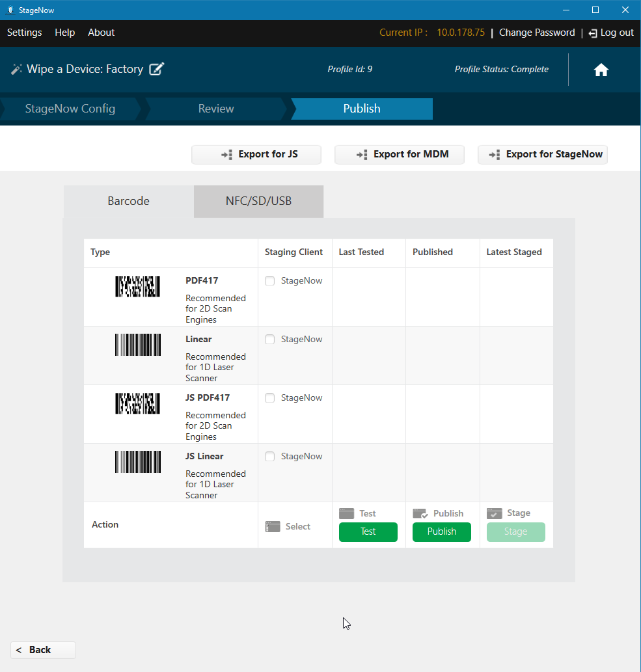Click the JS Linear barcode thumbnail
Screen dimensions: 641x672
point(137,462)
